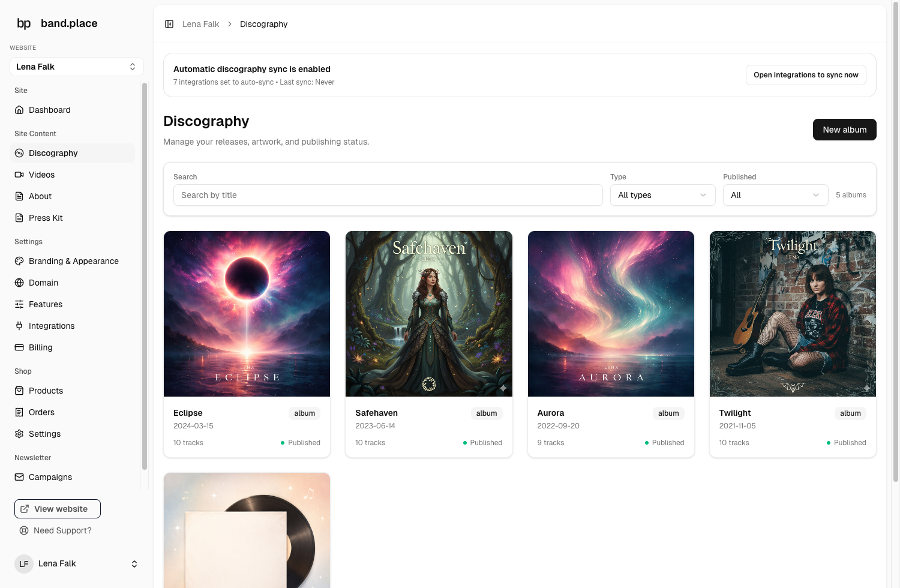Open the Twilight album cover thumbnail
Viewport: 900px width, 588px height.
pos(793,313)
